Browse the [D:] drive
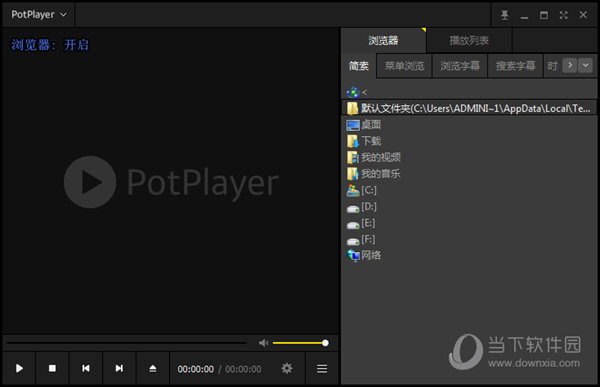The image size is (600, 387). 362,207
